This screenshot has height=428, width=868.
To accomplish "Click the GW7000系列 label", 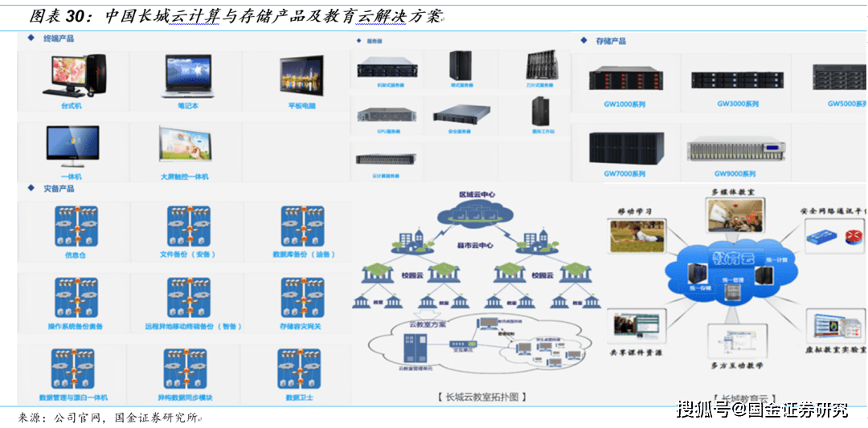I will (x=624, y=173).
